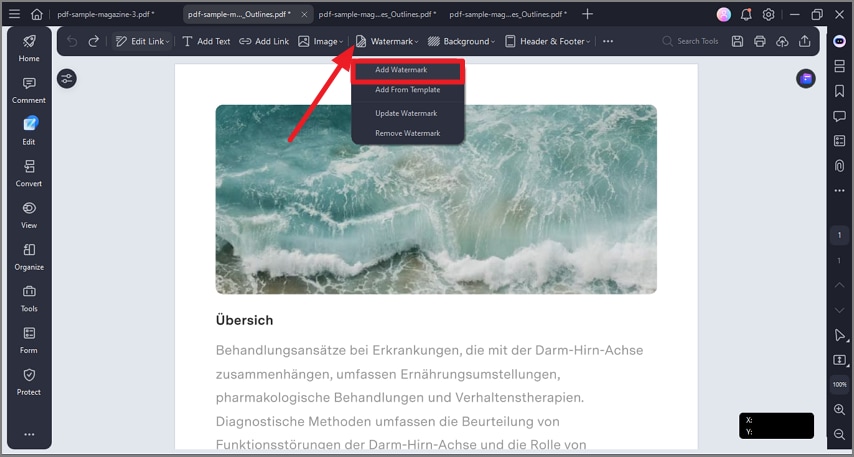Open the page thumbnails panel on right
854x457 pixels.
pyautogui.click(x=839, y=66)
